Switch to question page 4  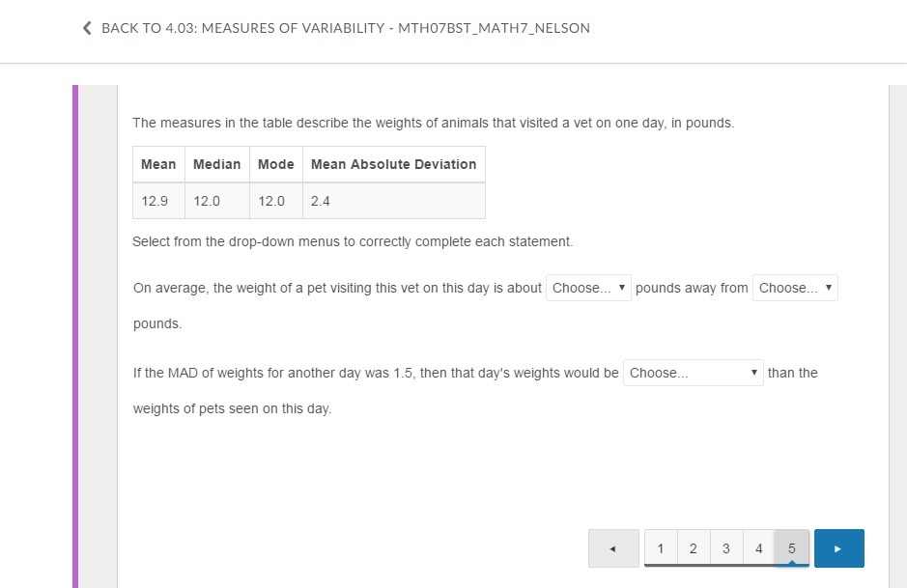[759, 548]
